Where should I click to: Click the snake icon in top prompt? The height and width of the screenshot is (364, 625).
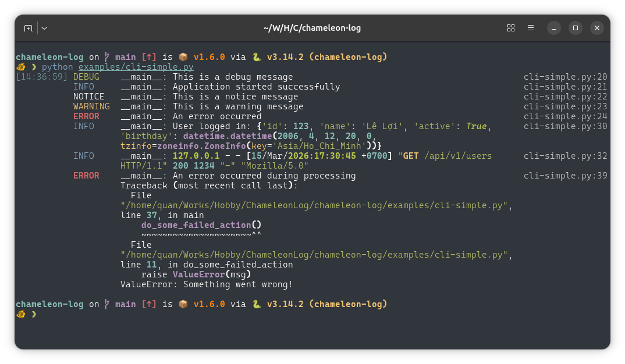[x=257, y=57]
